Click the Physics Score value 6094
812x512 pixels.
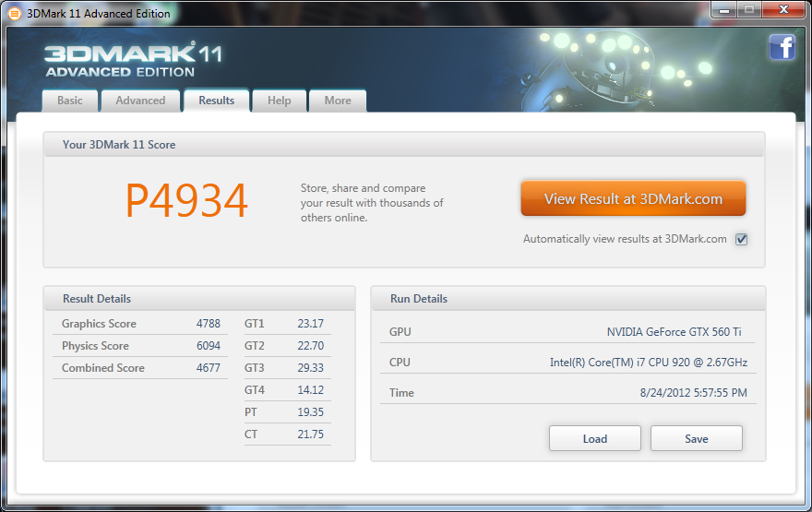coord(209,346)
